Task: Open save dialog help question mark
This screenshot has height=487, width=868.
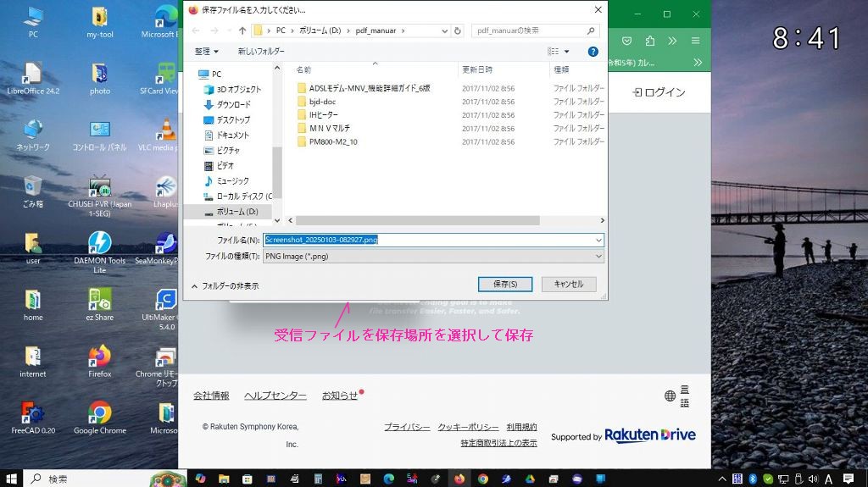Action: pyautogui.click(x=593, y=52)
